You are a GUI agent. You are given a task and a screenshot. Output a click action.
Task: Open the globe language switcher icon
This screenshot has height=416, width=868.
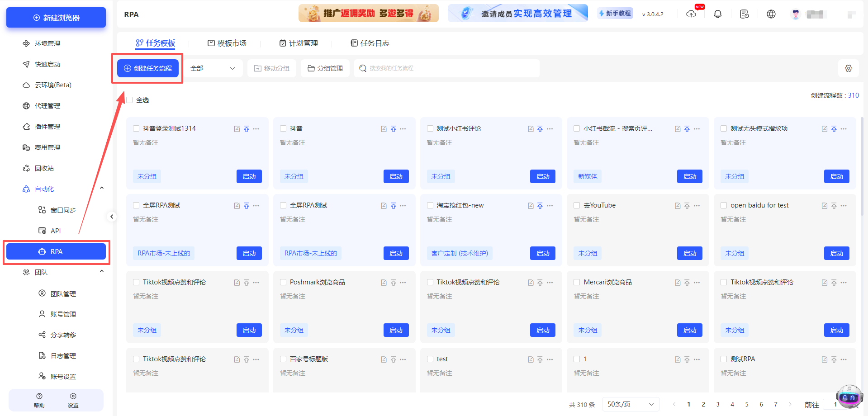(x=771, y=14)
